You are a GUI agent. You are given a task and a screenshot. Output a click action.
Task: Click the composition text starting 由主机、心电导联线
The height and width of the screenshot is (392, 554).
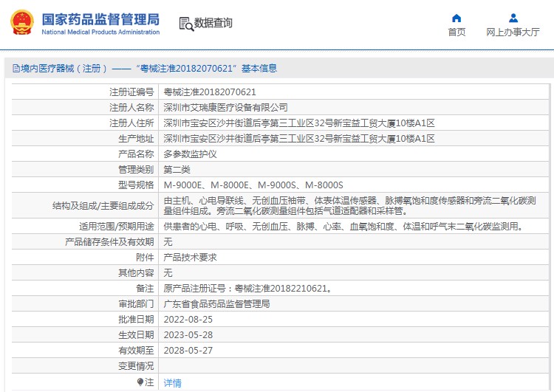point(350,206)
